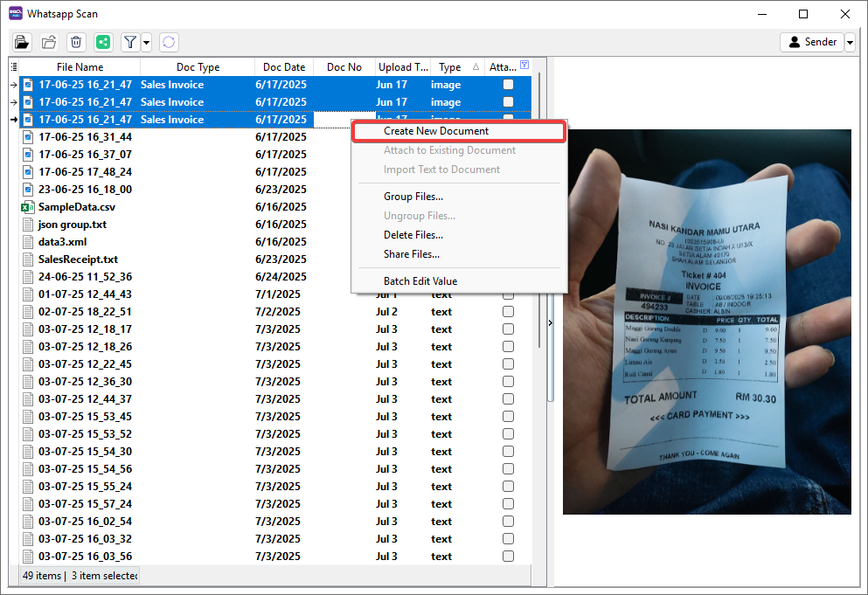Click the trash delete toolbar icon
The width and height of the screenshot is (868, 595).
tap(76, 42)
